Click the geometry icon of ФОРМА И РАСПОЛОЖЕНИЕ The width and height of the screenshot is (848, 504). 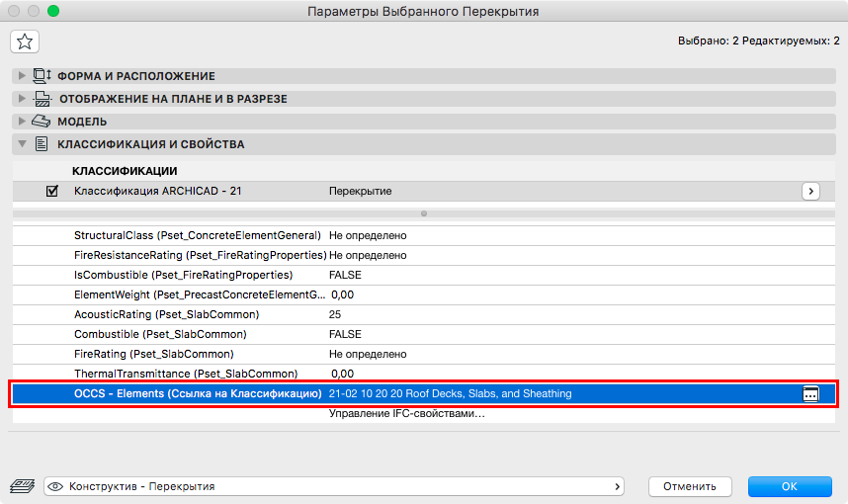(x=42, y=76)
